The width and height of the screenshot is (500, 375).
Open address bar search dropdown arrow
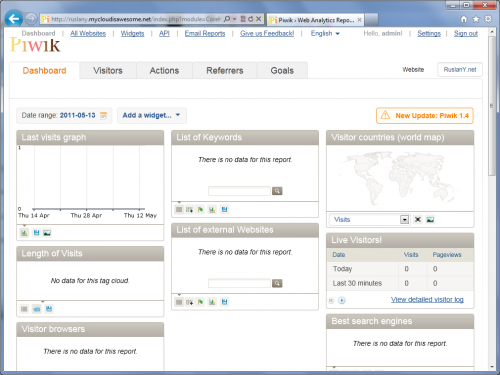(x=234, y=19)
